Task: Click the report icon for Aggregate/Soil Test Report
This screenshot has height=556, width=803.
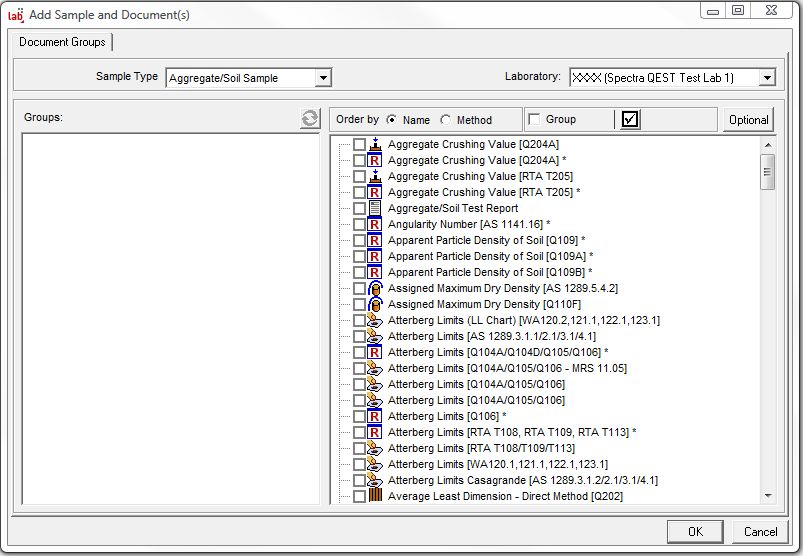Action: (376, 208)
